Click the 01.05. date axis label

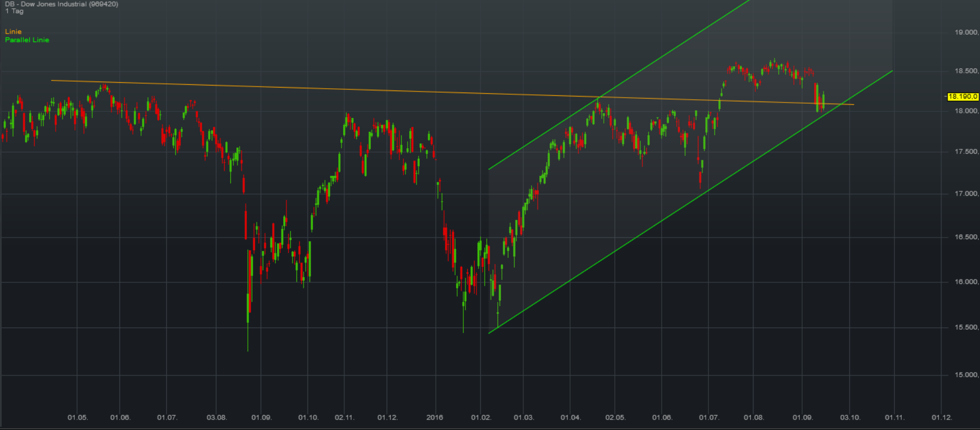[78, 417]
